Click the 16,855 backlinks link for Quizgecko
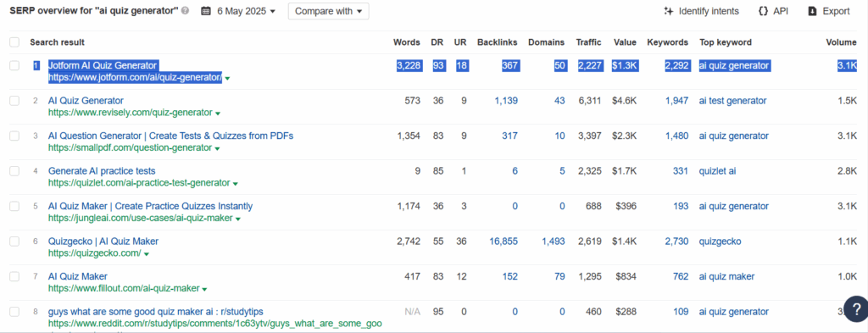Image resolution: width=868 pixels, height=333 pixels. (x=504, y=241)
